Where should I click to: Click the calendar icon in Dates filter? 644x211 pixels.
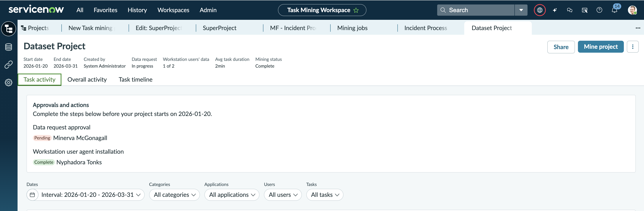tap(32, 195)
